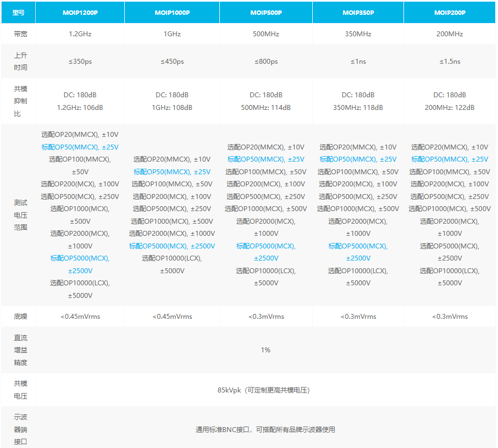Select the 1% DC gain accuracy value
This screenshot has height=448, width=498.
(265, 350)
